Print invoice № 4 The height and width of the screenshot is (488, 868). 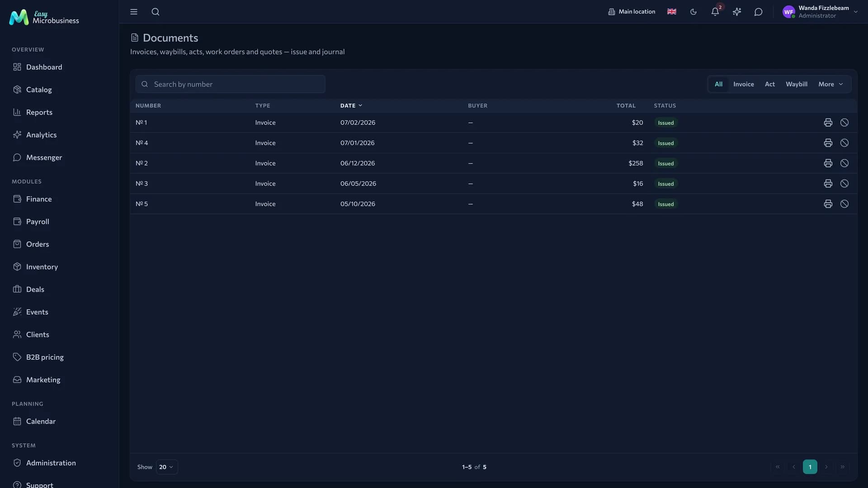[828, 143]
